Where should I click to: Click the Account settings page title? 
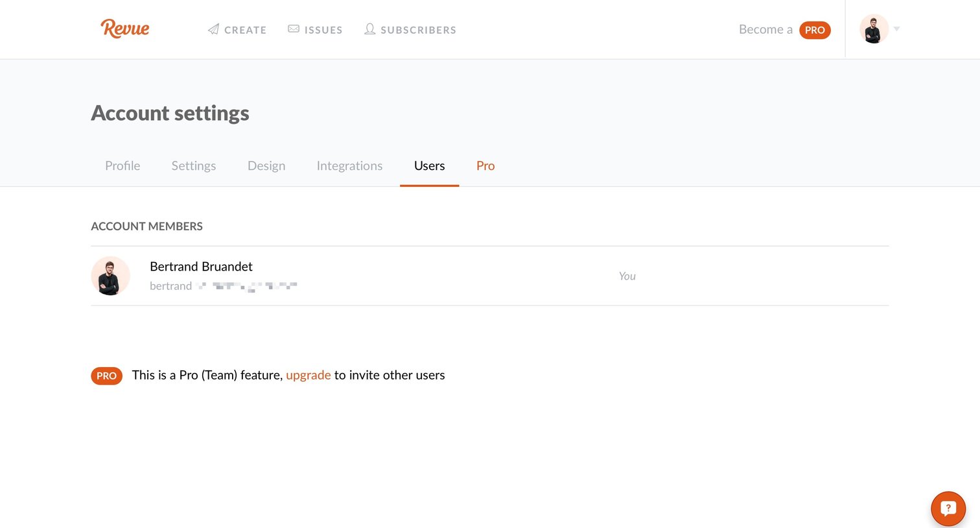click(170, 113)
